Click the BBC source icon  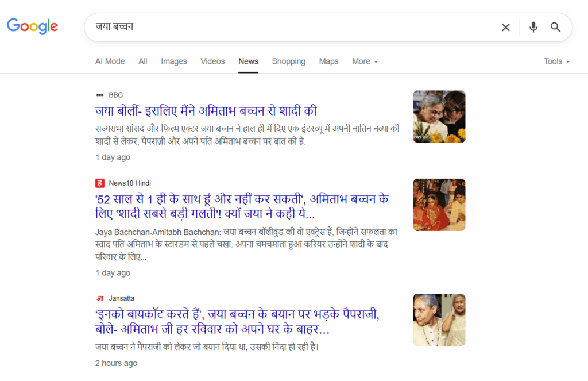100,95
